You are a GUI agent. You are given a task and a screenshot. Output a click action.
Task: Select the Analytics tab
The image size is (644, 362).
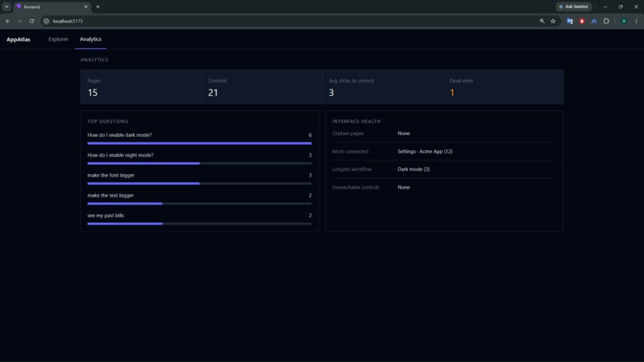90,39
